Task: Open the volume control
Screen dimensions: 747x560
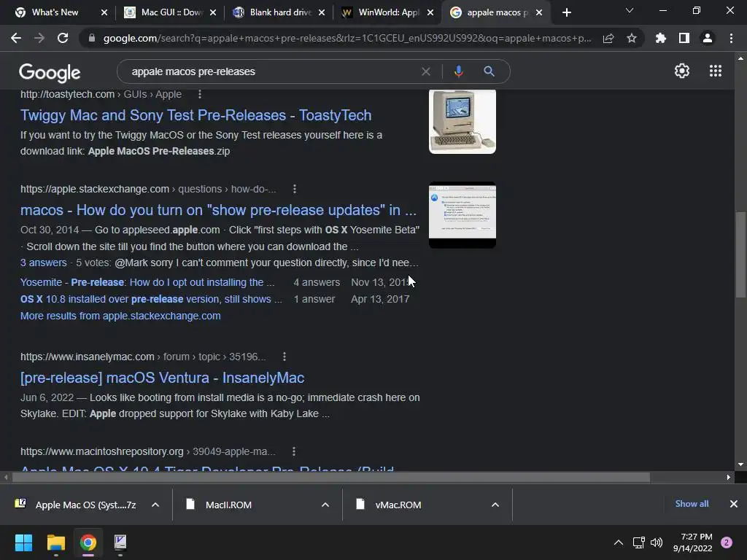Action: pos(657,542)
